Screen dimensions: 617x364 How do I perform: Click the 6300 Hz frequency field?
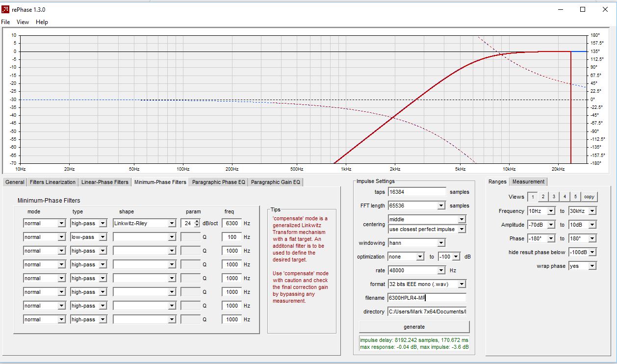pyautogui.click(x=231, y=223)
